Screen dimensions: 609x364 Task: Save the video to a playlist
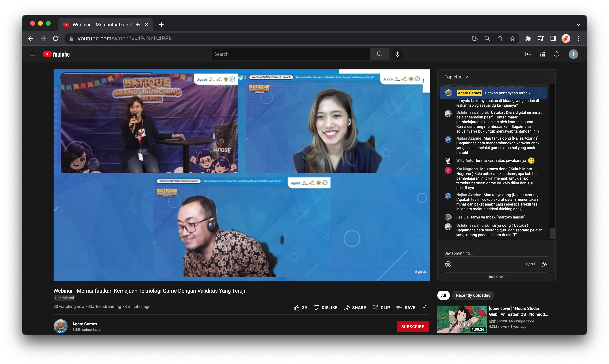click(x=405, y=308)
